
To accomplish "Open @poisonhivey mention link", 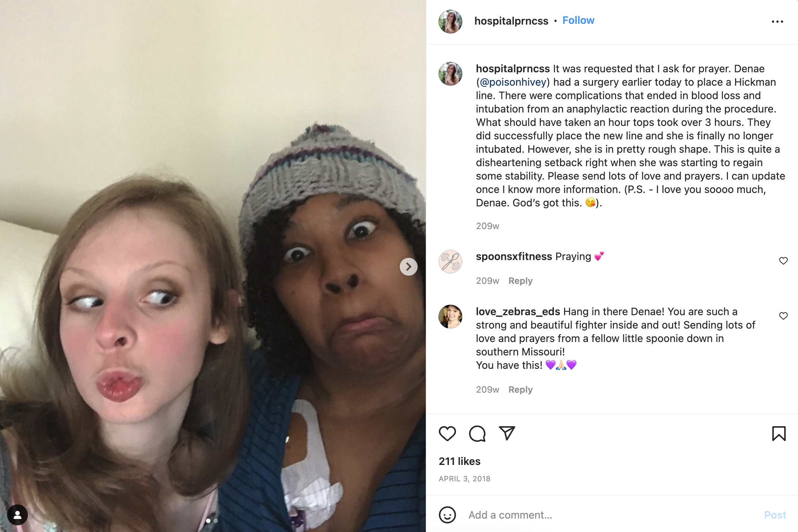I will [x=513, y=82].
